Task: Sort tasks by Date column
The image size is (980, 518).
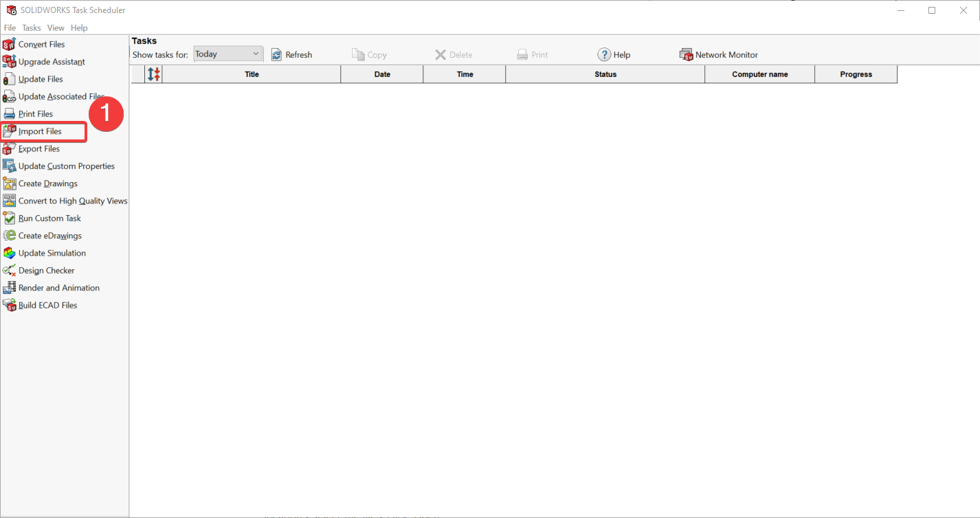Action: pyautogui.click(x=382, y=74)
